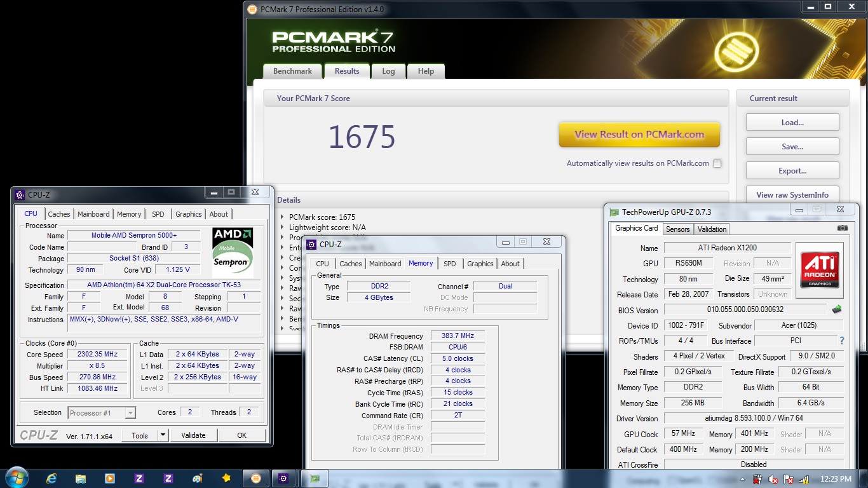The width and height of the screenshot is (868, 488).
Task: Open the taskbar clock showing 12:23 PM
Action: [x=836, y=479]
